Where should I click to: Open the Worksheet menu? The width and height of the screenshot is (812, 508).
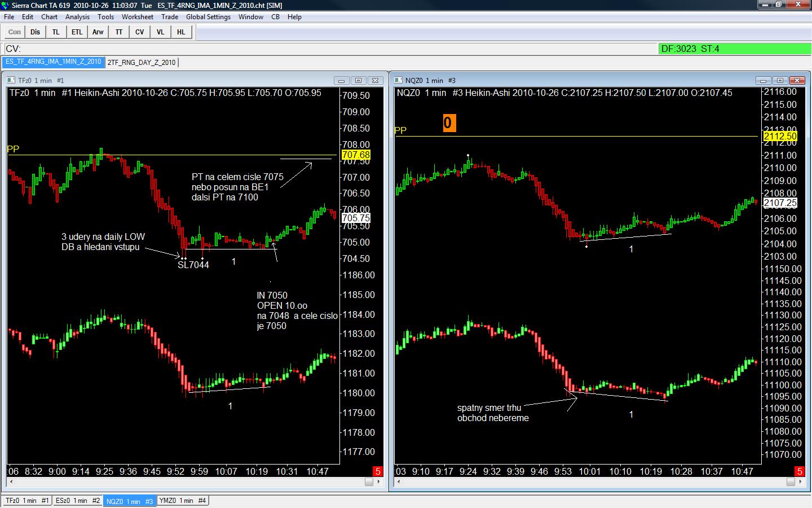pyautogui.click(x=138, y=17)
